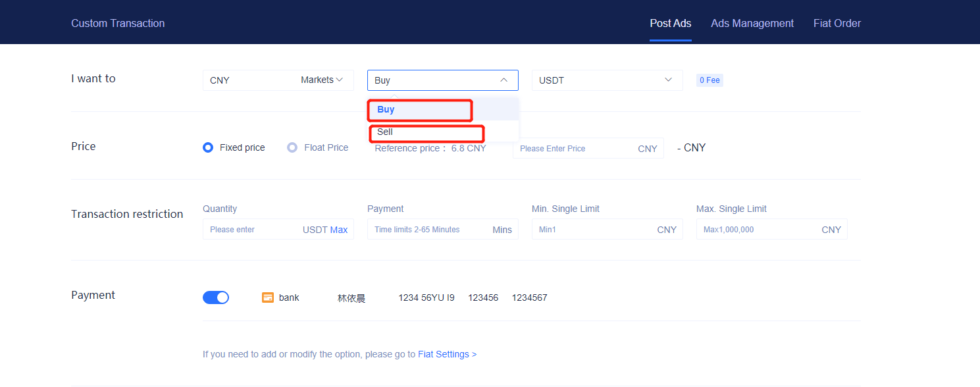Focus the Please Enter Price field
Image resolution: width=980 pixels, height=387 pixels.
pyautogui.click(x=588, y=149)
